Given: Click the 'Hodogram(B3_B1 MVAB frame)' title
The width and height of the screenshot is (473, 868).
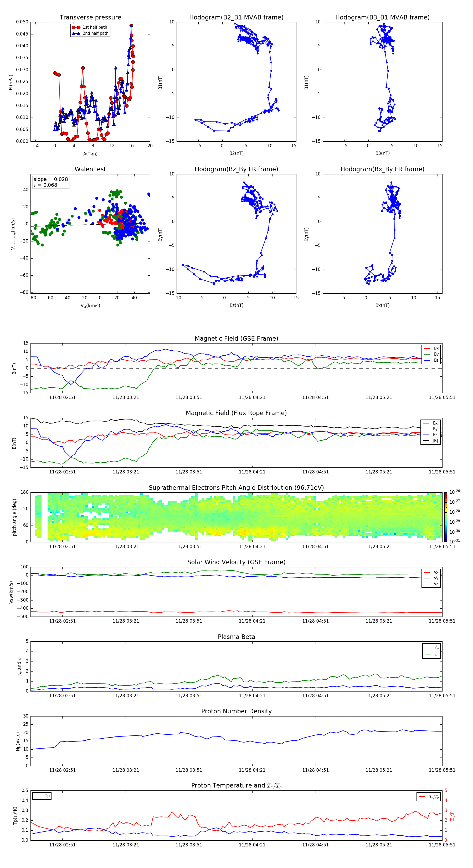Looking at the screenshot, I should point(382,17).
